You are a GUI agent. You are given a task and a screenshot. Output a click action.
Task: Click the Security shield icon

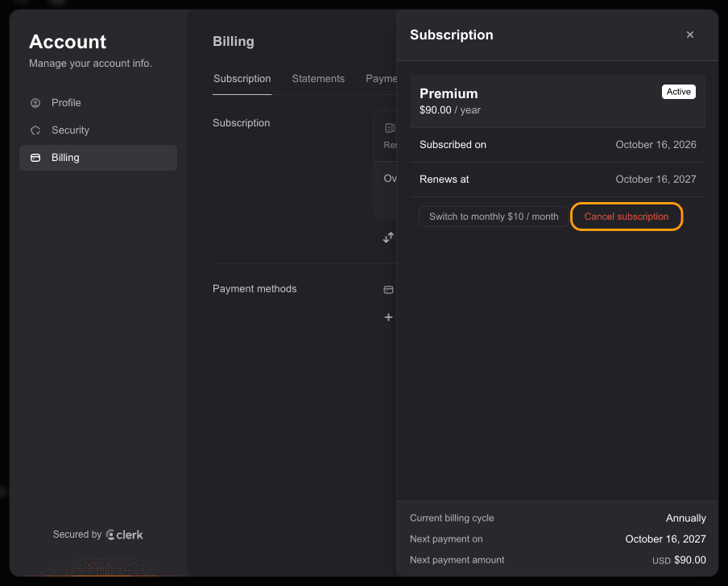coord(35,130)
